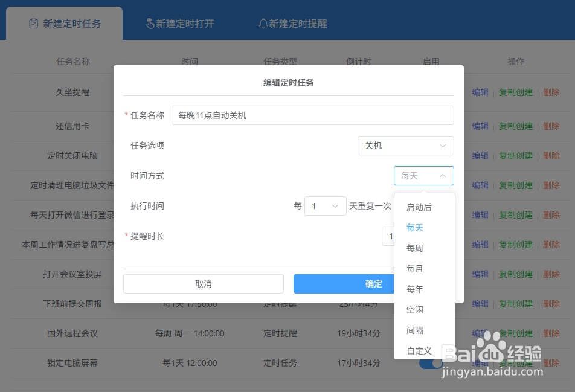Select 自定义 from time mode list
The width and height of the screenshot is (575, 392).
pos(424,350)
